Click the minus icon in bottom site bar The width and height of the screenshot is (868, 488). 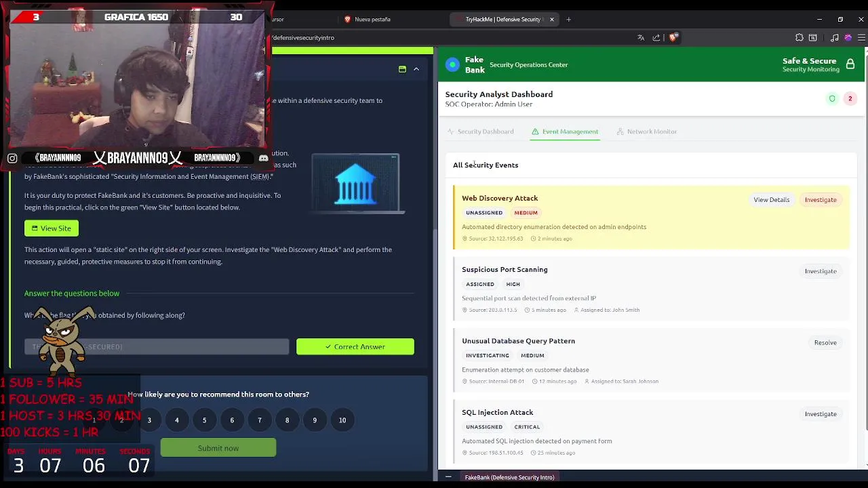pos(448,477)
